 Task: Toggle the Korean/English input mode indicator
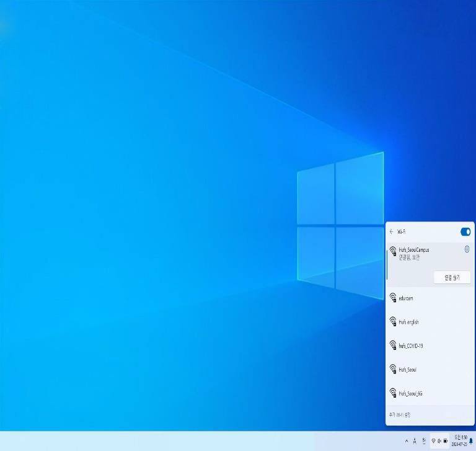click(424, 441)
